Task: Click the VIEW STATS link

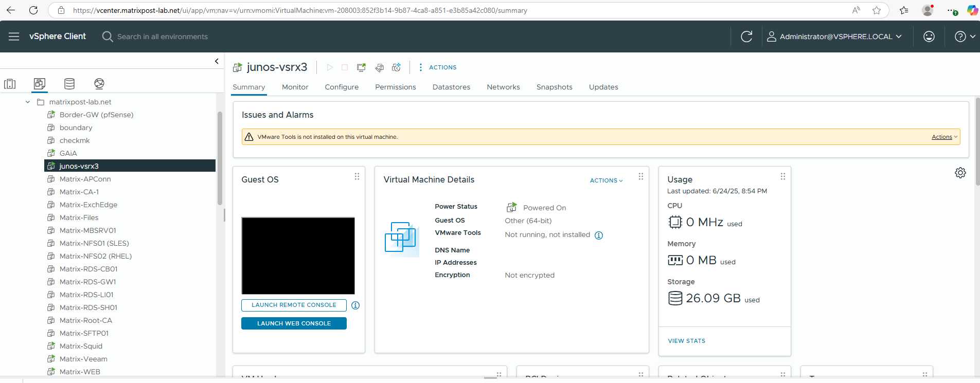Action: 687,341
